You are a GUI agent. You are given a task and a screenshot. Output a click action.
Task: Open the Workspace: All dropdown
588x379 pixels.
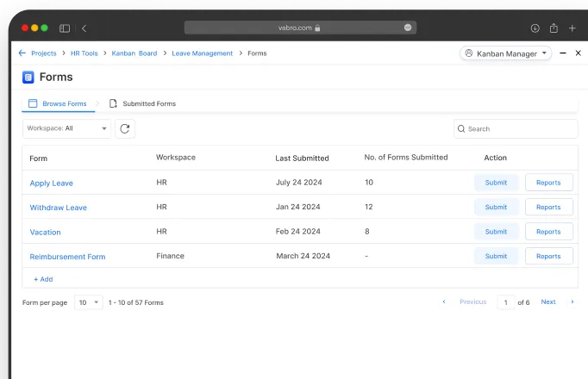(66, 128)
